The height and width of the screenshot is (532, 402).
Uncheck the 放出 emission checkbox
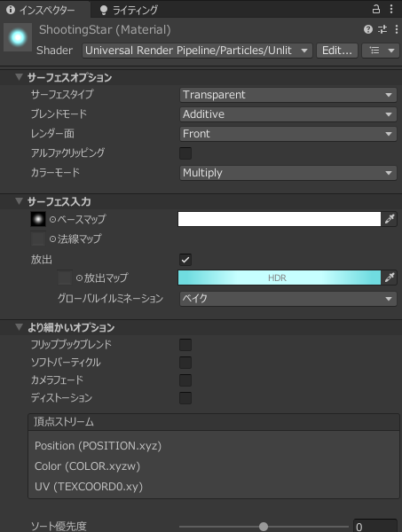[185, 260]
